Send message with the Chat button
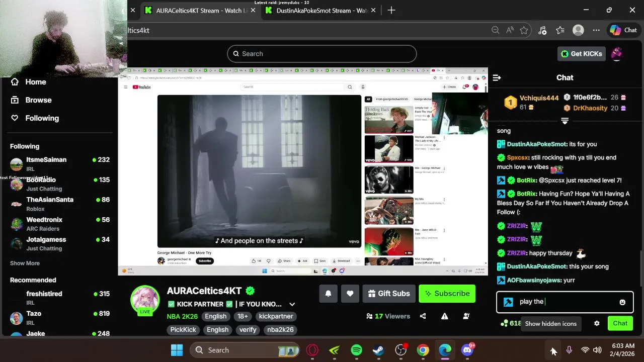Image resolution: width=644 pixels, height=362 pixels. tap(620, 323)
